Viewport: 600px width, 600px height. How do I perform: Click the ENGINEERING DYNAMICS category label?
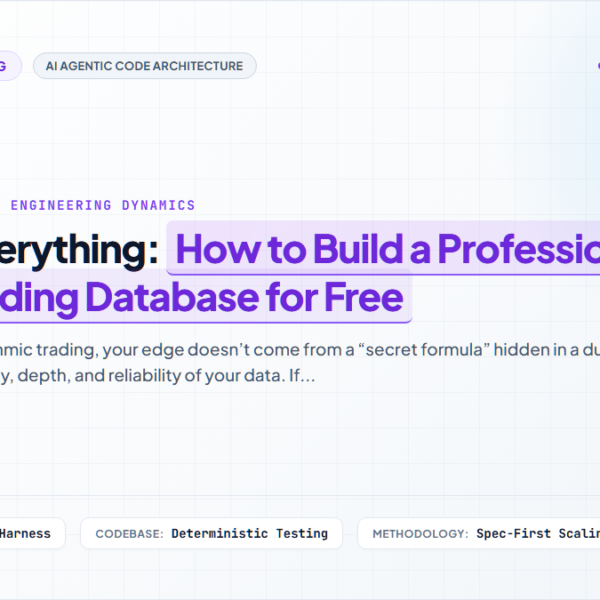[103, 205]
